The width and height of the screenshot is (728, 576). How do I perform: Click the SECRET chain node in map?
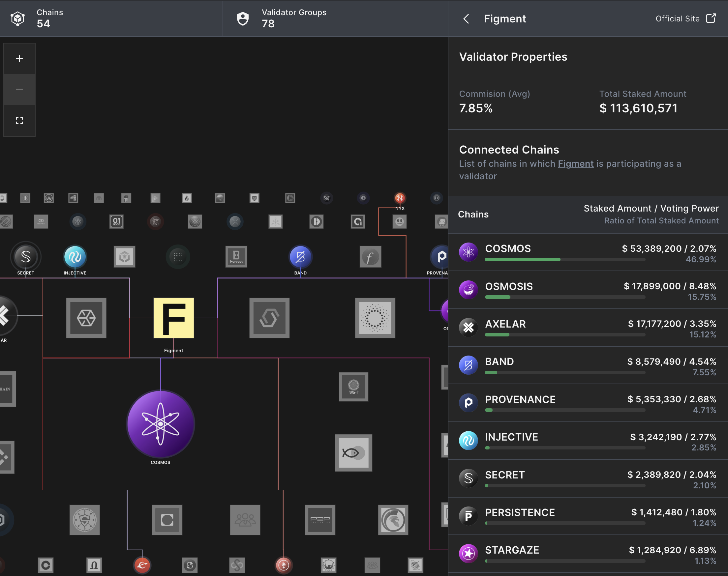(x=26, y=257)
